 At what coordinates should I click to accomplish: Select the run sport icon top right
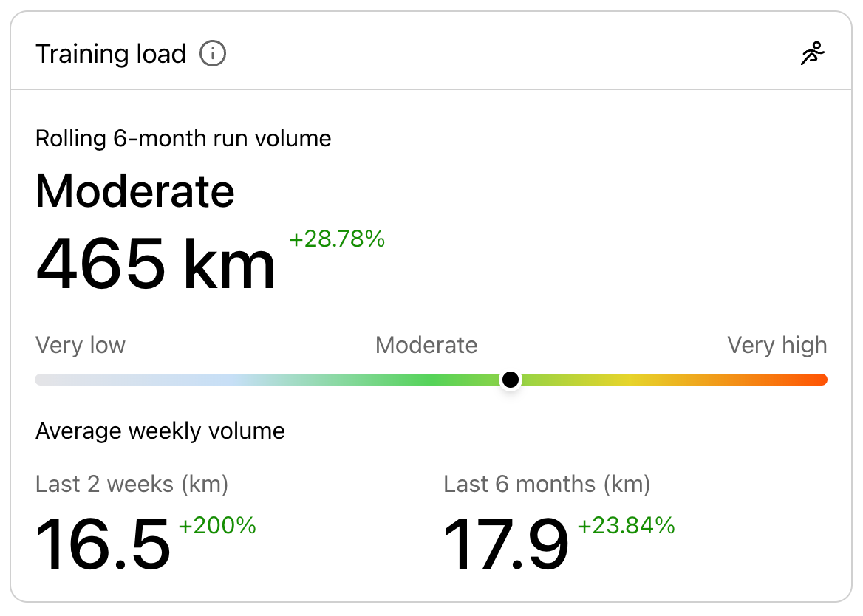[x=811, y=52]
